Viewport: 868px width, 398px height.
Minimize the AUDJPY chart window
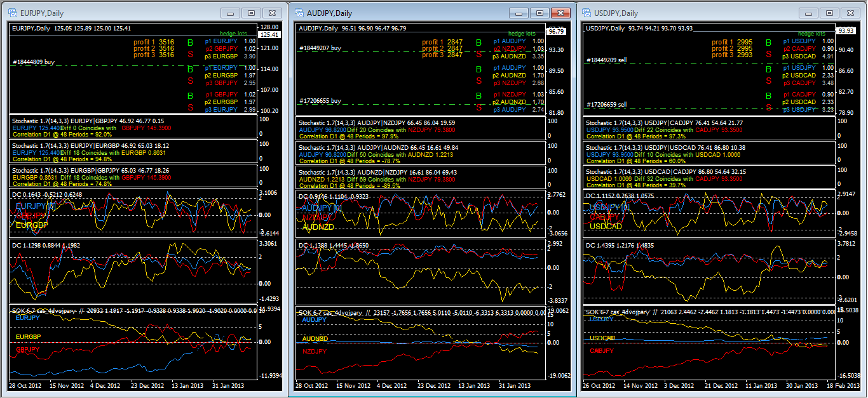520,13
